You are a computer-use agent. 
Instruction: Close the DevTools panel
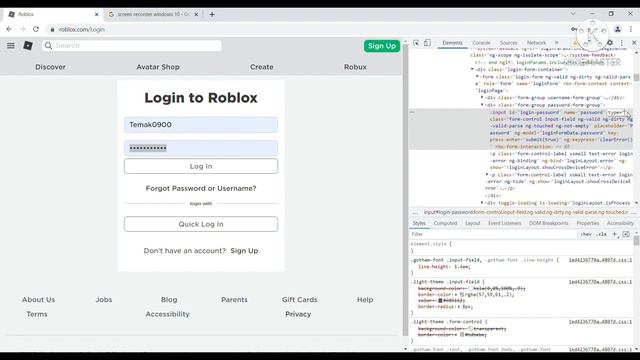[634, 43]
